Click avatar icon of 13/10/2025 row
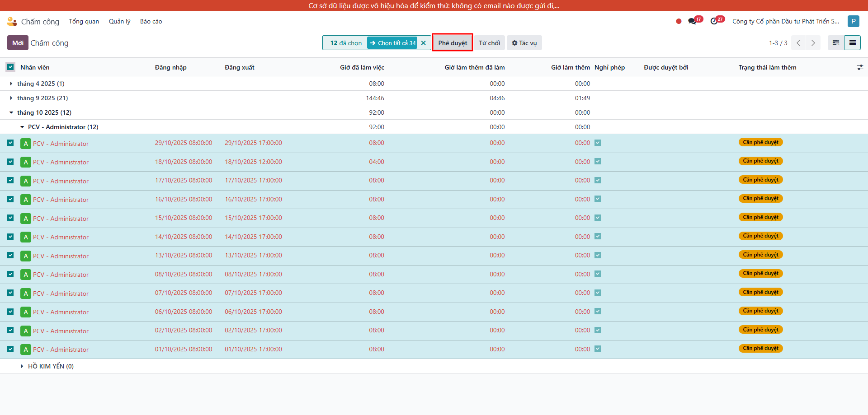 [26, 256]
